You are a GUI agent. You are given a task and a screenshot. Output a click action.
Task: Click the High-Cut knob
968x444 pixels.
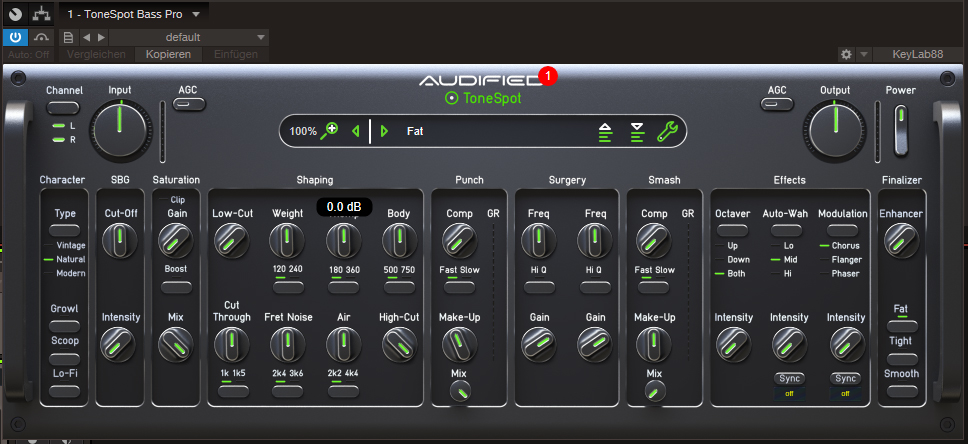pyautogui.click(x=399, y=345)
